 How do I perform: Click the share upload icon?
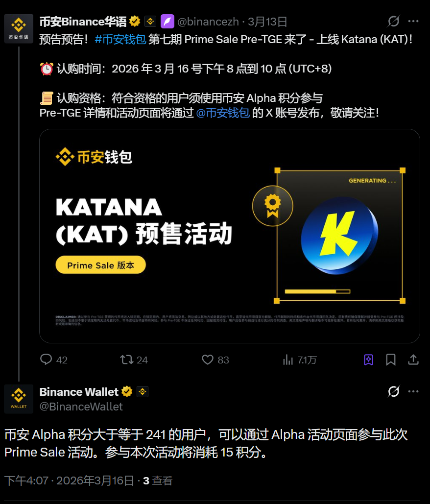pyautogui.click(x=413, y=360)
